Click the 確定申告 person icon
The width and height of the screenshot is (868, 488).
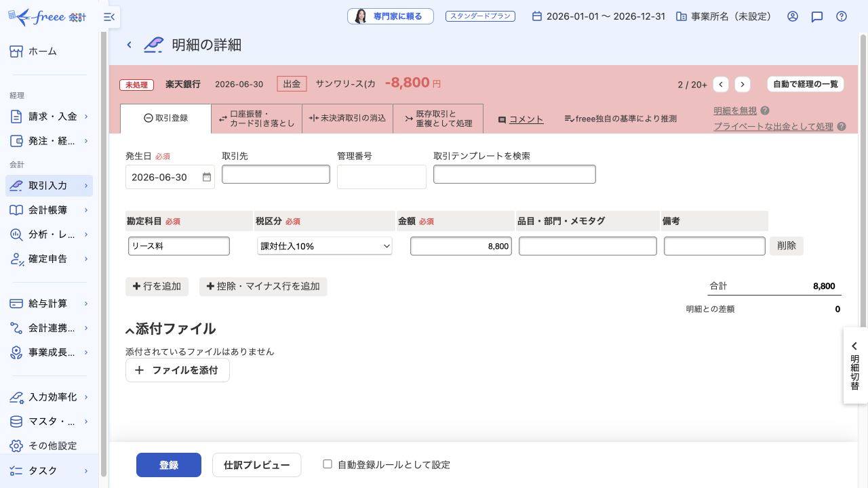(x=16, y=259)
